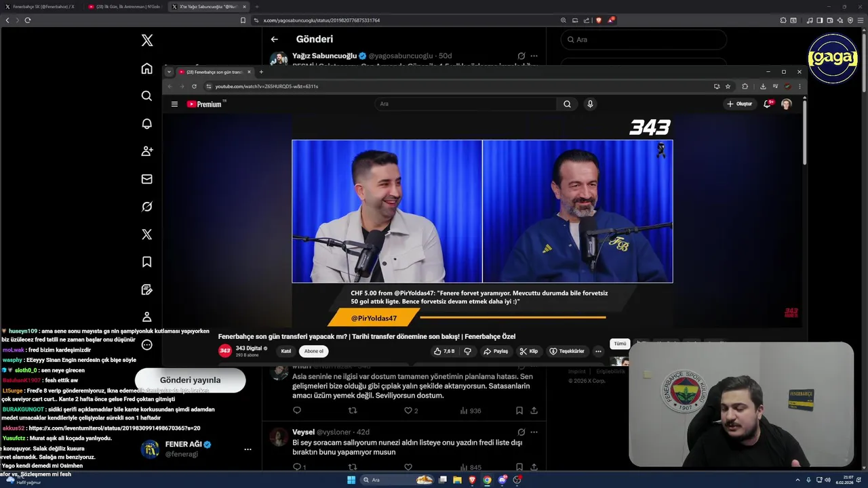Open the tab search dropdown in YouTube window
This screenshot has height=488, width=868.
169,72
